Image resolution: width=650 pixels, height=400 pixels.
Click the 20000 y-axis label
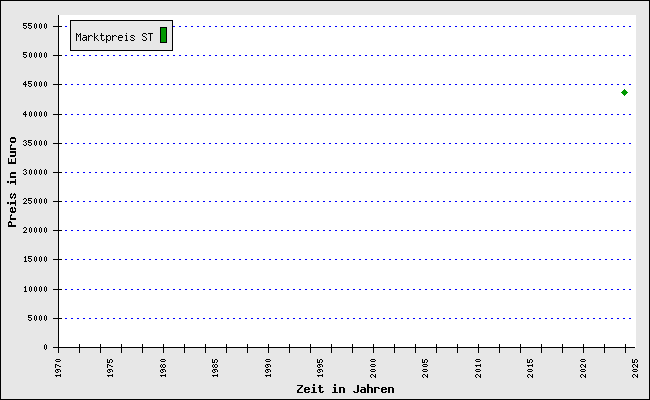click(35, 230)
